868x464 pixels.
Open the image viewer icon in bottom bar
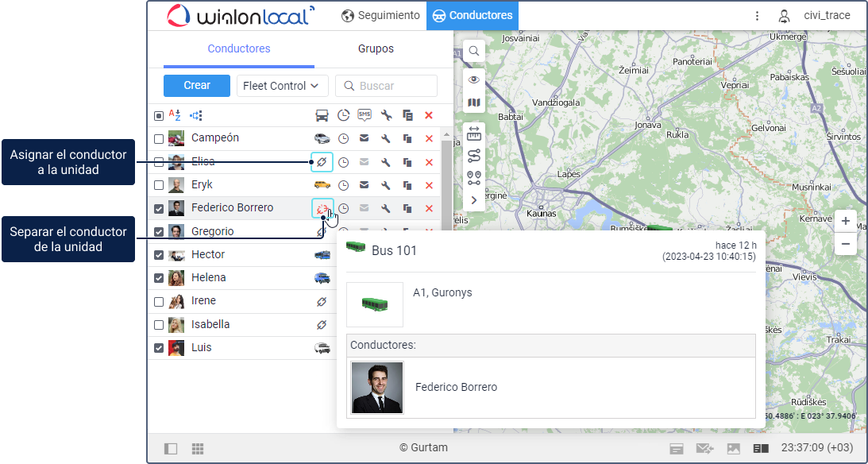[733, 448]
